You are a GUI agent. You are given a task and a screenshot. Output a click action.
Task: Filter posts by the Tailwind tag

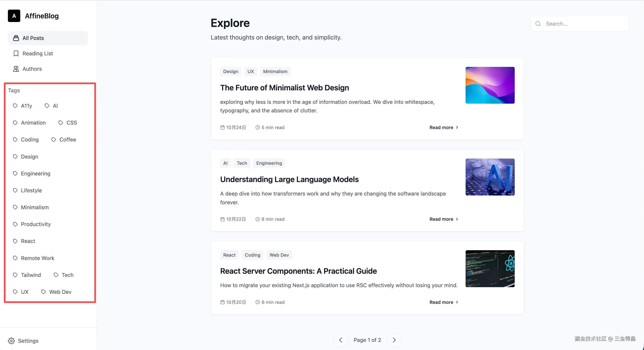point(31,275)
